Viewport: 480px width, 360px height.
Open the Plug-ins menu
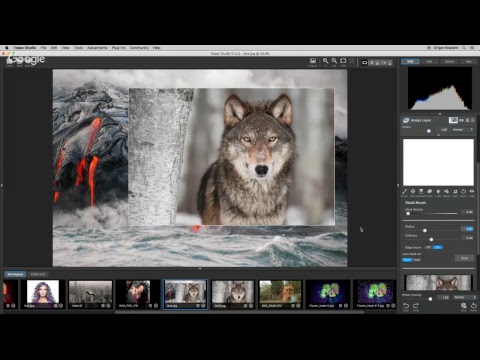tap(118, 48)
